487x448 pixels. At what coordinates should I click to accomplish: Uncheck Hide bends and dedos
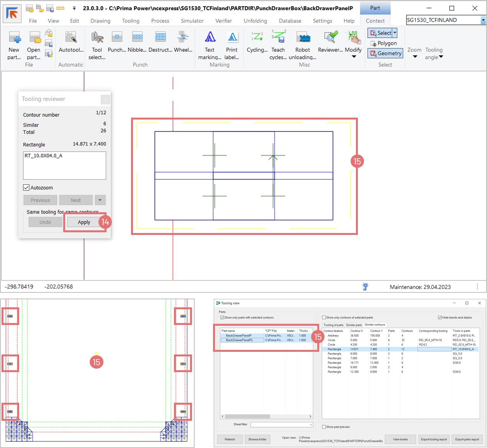(440, 317)
